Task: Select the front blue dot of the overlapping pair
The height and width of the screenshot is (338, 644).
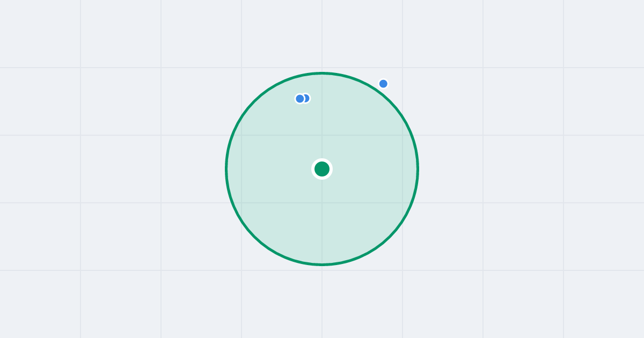Action: click(300, 99)
